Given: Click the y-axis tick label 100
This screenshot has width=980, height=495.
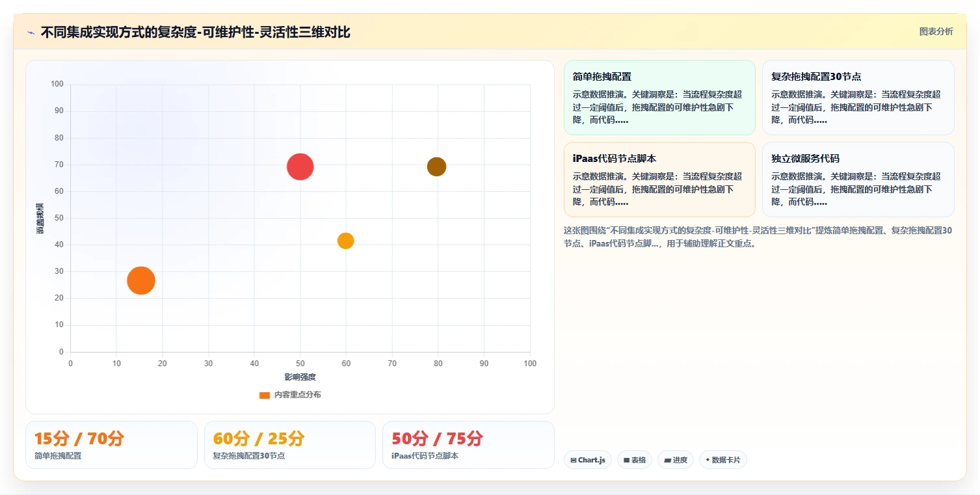Looking at the screenshot, I should (x=57, y=84).
